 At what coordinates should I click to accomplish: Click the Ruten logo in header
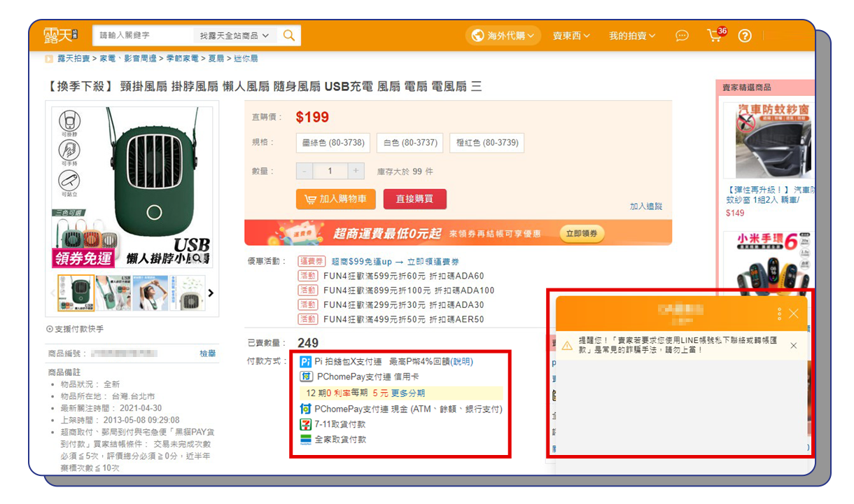(60, 35)
